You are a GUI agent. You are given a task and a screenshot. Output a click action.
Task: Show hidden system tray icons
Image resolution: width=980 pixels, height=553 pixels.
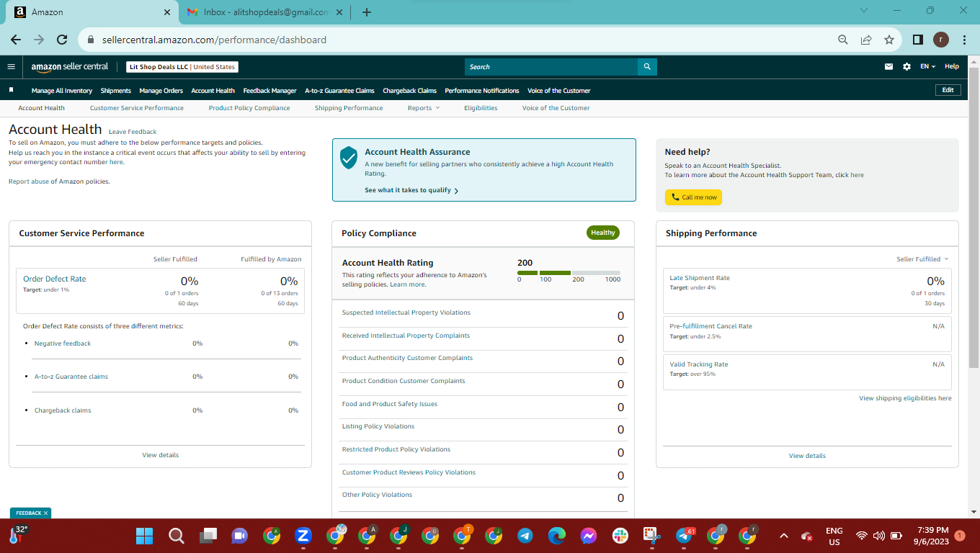pyautogui.click(x=784, y=536)
